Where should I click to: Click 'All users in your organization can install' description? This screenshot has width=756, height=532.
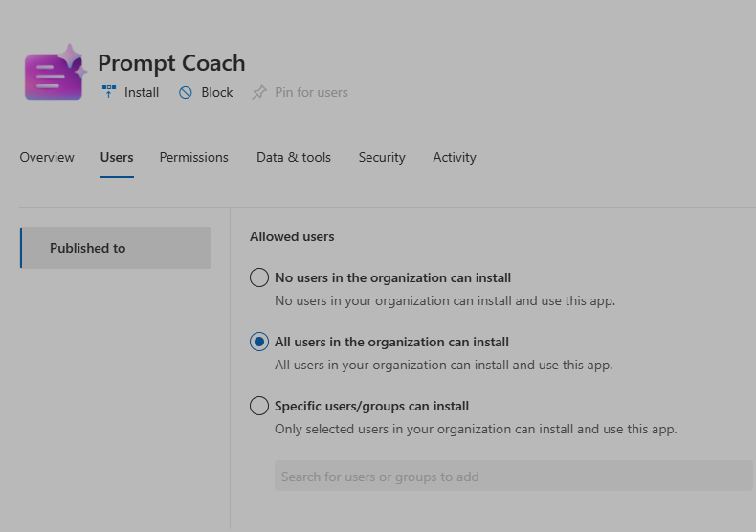click(x=444, y=365)
